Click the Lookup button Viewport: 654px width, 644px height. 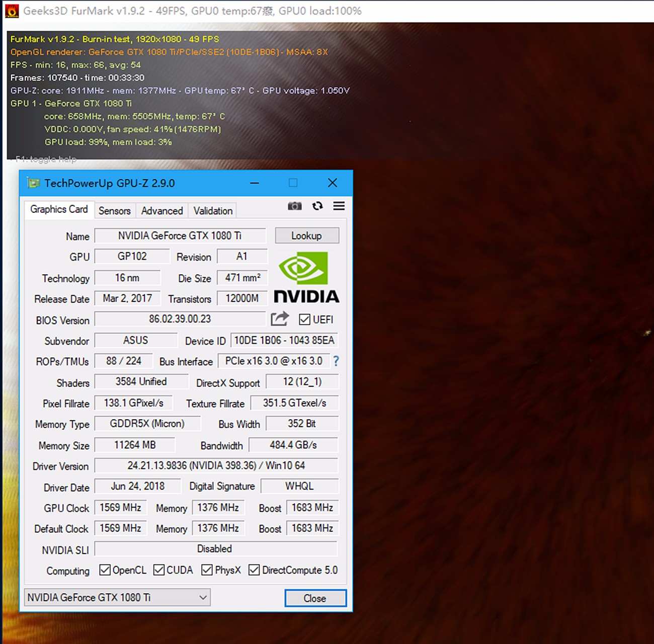coord(307,235)
